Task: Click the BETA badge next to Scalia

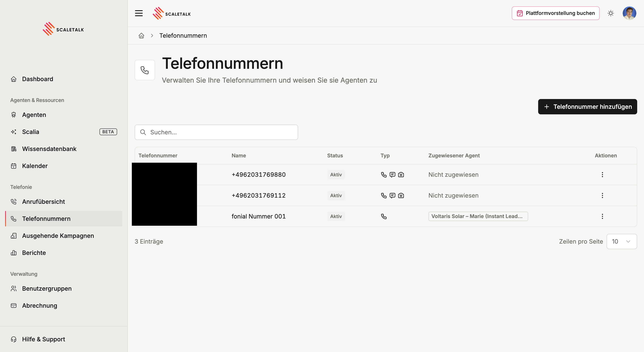Action: (x=108, y=132)
